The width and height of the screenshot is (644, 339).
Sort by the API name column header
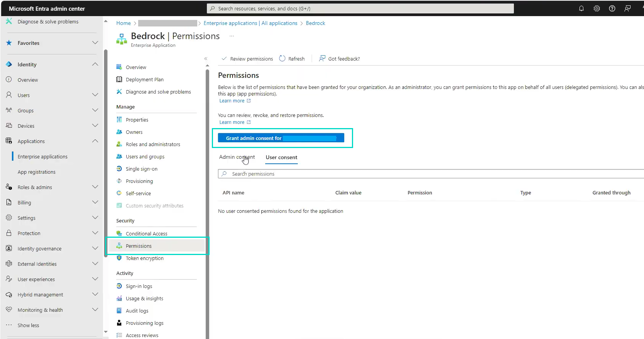[233, 193]
